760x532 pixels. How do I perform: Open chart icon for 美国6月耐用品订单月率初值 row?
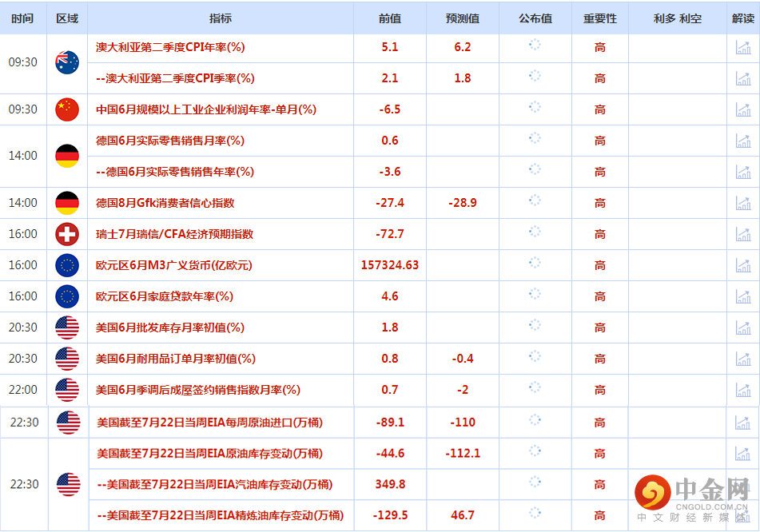[x=743, y=359]
